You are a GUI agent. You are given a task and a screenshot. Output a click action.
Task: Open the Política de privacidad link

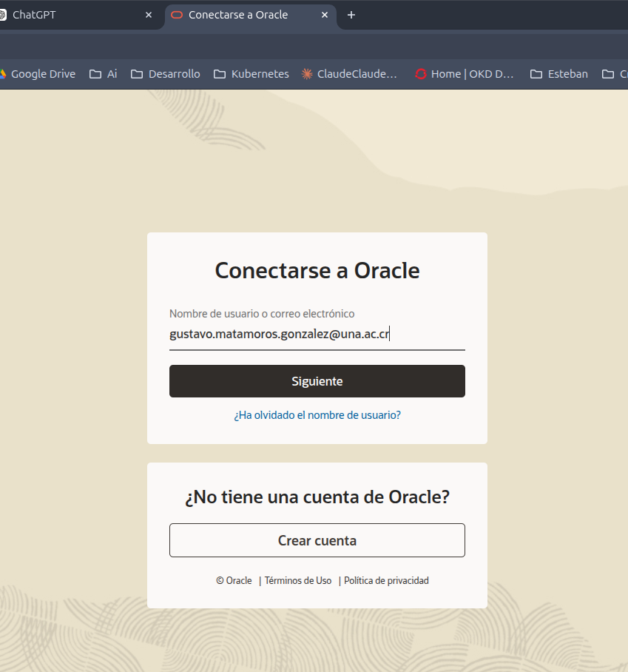click(386, 581)
